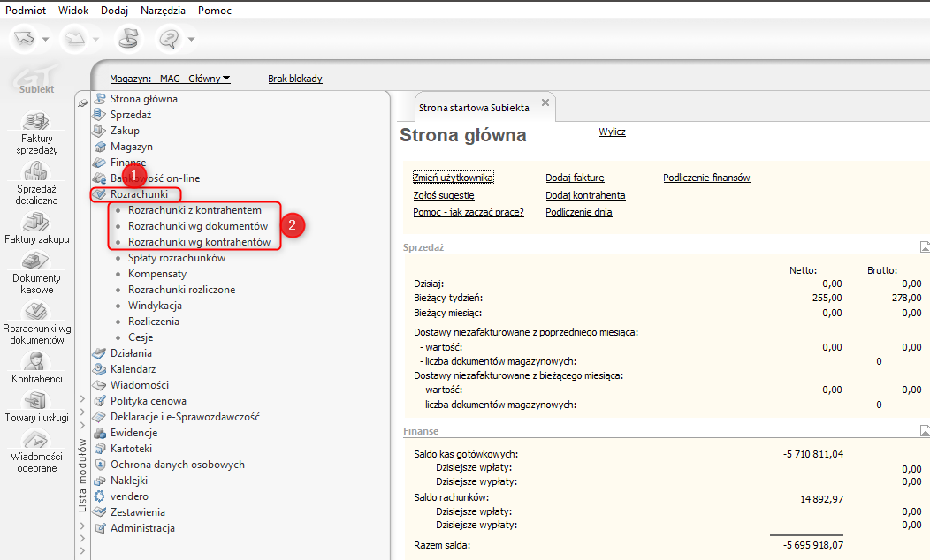The image size is (930, 560).
Task: Click Towary i usługi sidebar icon
Action: [x=35, y=402]
